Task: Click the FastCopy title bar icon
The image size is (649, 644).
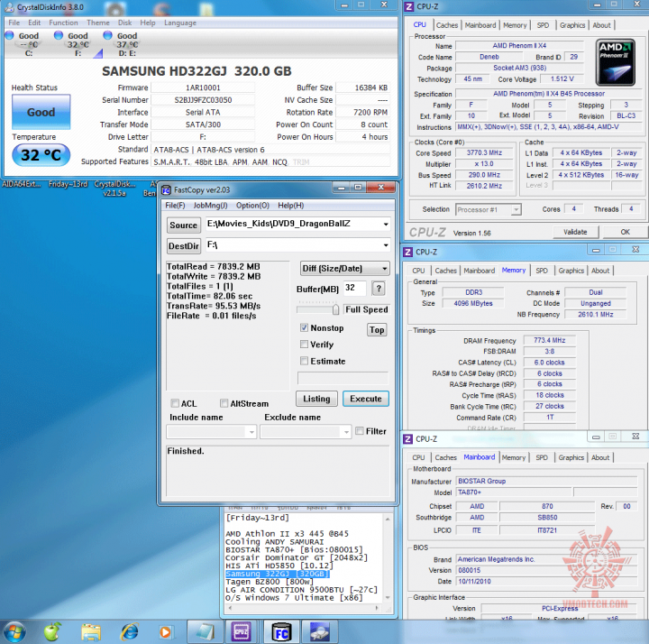Action: (x=166, y=190)
